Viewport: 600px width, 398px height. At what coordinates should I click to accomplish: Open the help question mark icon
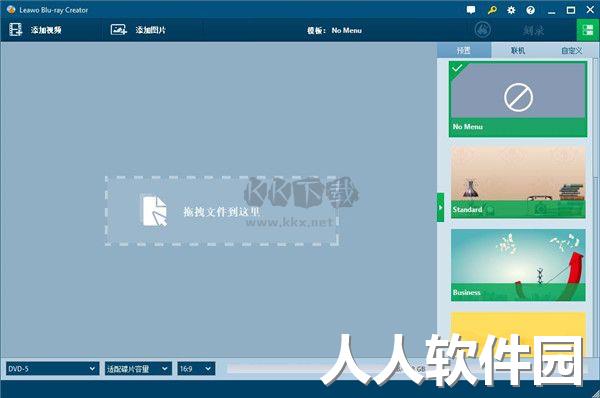pos(530,10)
